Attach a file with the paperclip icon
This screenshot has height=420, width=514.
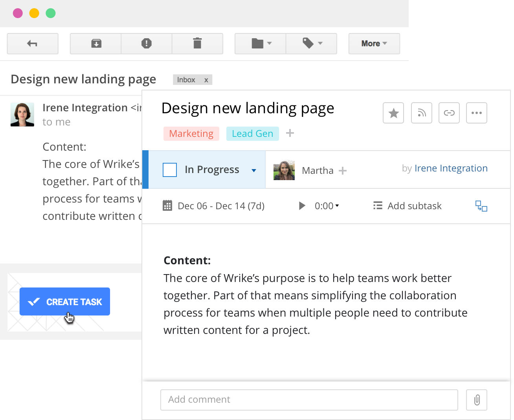click(477, 400)
